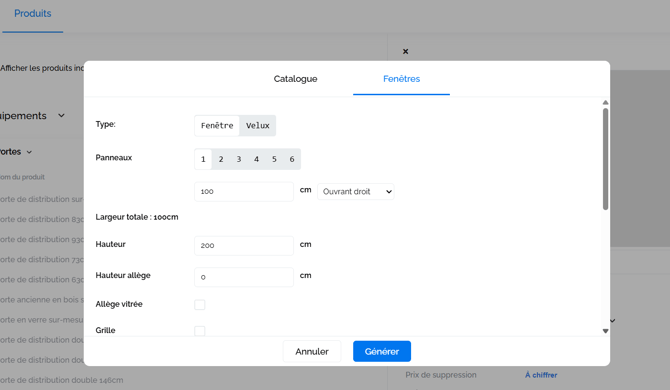Click the Afficher les produits option
This screenshot has height=390, width=670.
pos(42,68)
